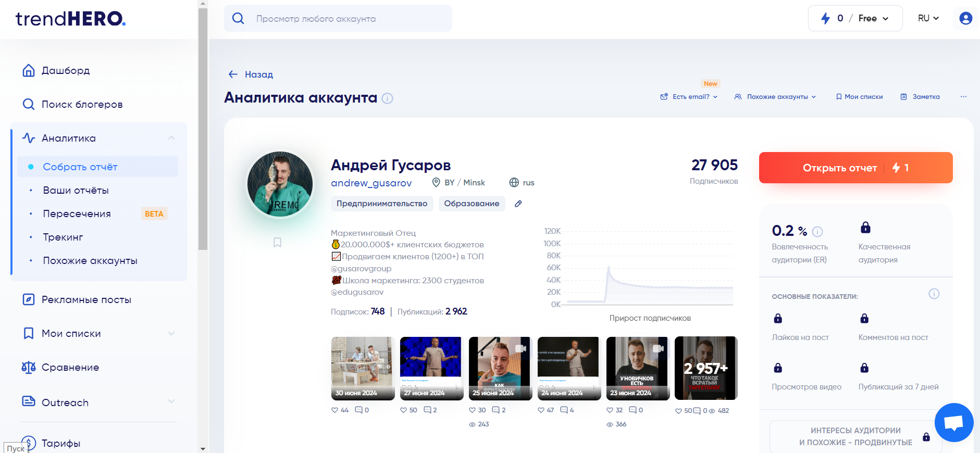980x453 pixels.
Task: Click the more options ellipsis icon
Action: click(963, 96)
